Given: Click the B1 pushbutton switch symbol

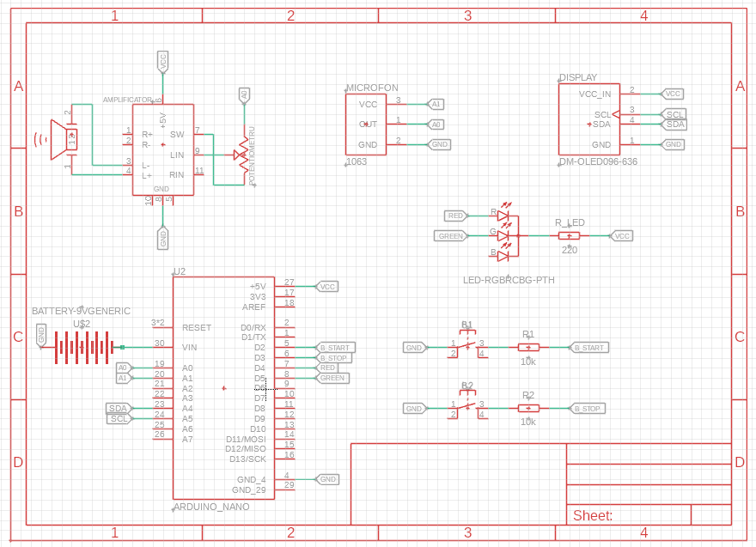Looking at the screenshot, I should pos(467,347).
